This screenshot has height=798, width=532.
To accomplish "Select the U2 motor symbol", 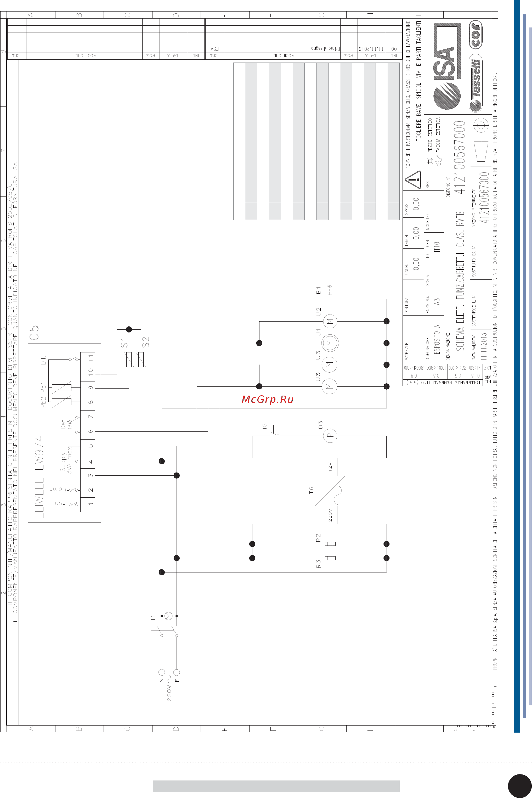I will tap(330, 321).
